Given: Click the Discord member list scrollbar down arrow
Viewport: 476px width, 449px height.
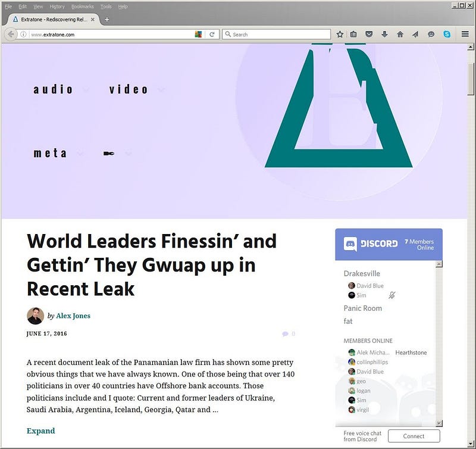Looking at the screenshot, I should (439, 423).
